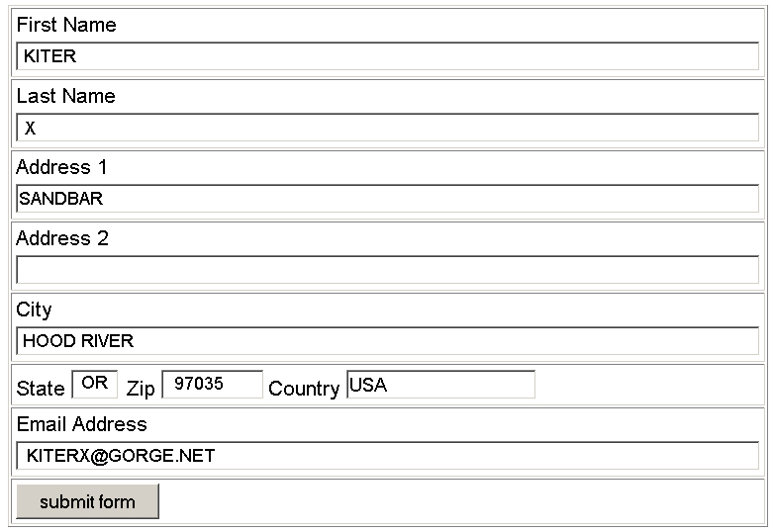Click the Last Name label

(65, 96)
